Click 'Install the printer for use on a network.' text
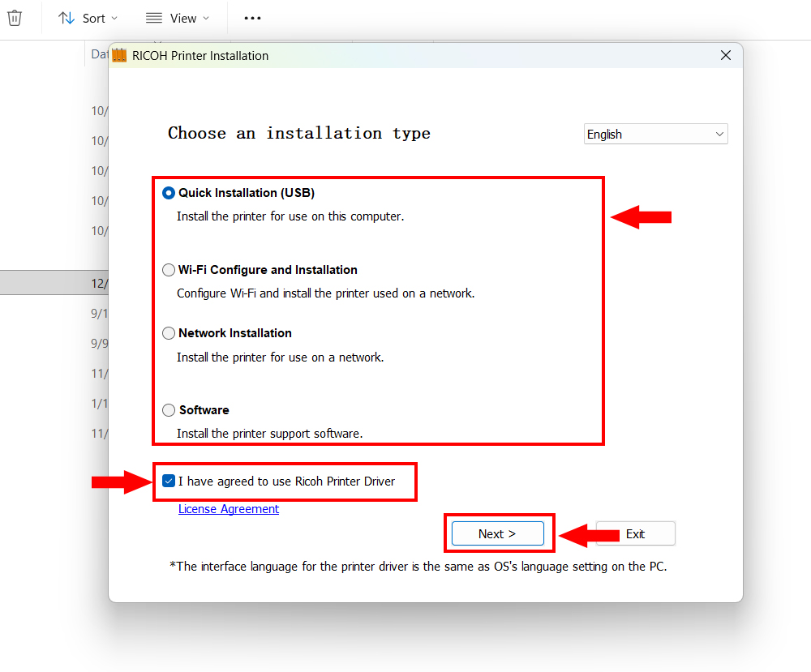Screen dimensions: 811x672 point(281,357)
